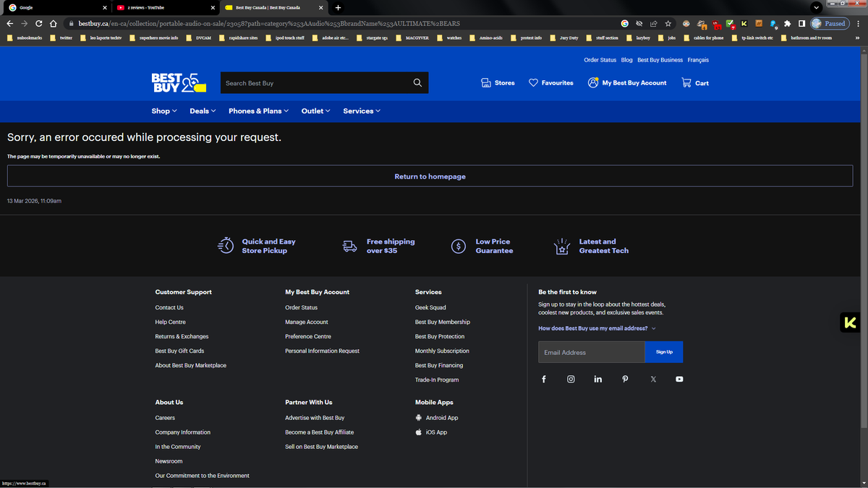Open Best Buy Pinterest page
Viewport: 868px width, 488px height.
pyautogui.click(x=625, y=379)
